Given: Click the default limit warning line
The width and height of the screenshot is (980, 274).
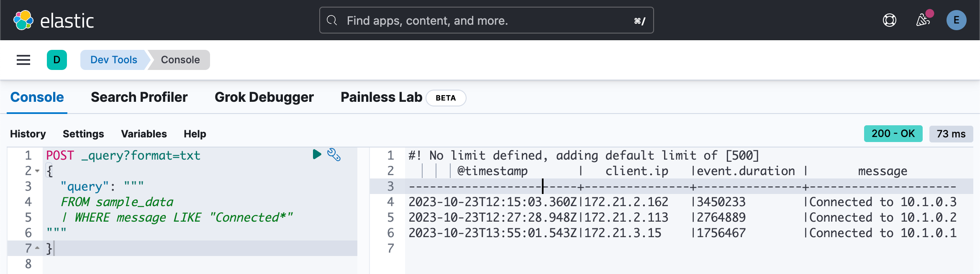Looking at the screenshot, I should click(584, 155).
